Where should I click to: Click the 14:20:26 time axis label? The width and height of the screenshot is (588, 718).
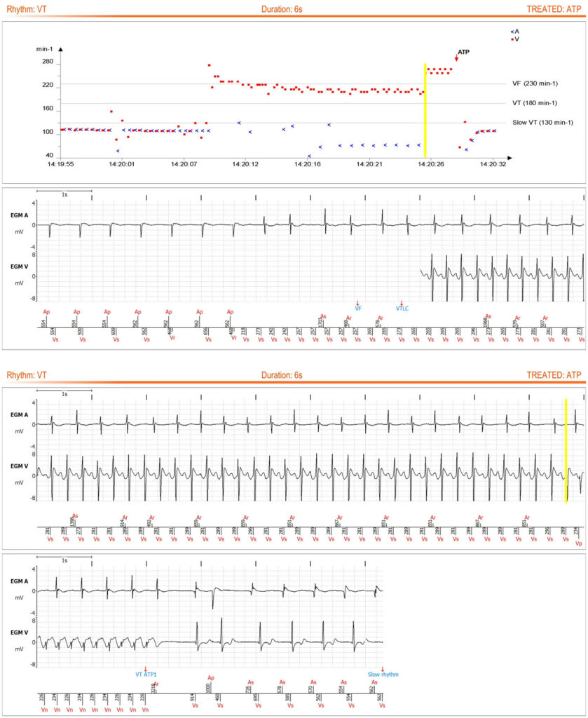pos(430,164)
